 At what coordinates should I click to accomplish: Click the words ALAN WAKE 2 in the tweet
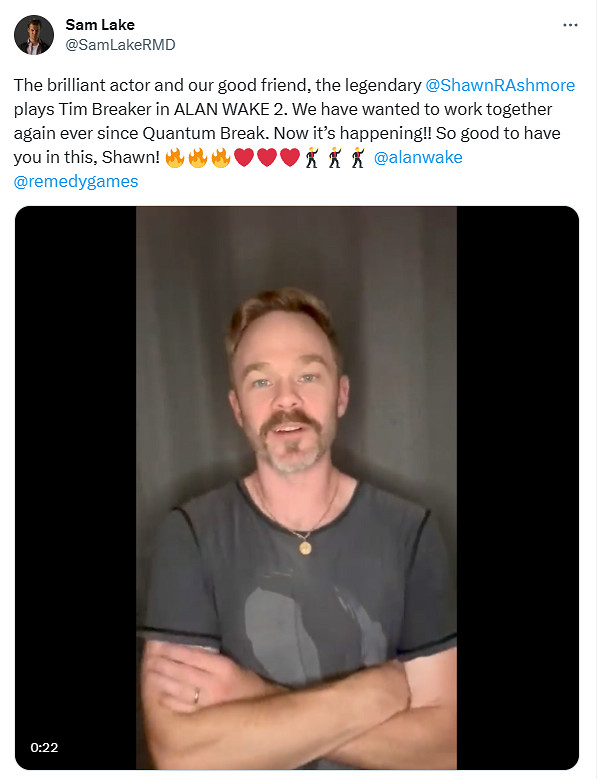tap(228, 109)
